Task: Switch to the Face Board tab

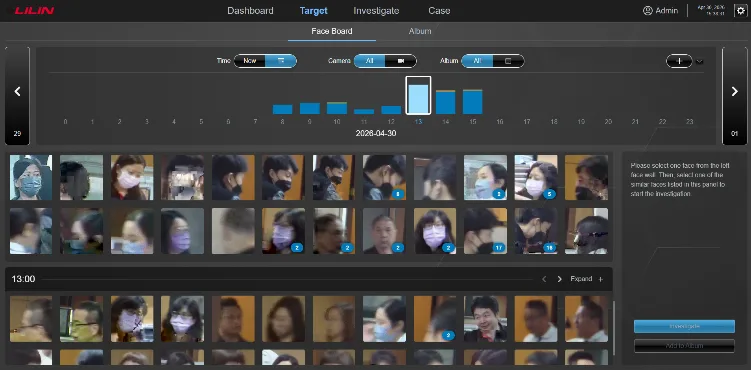Action: [x=332, y=31]
